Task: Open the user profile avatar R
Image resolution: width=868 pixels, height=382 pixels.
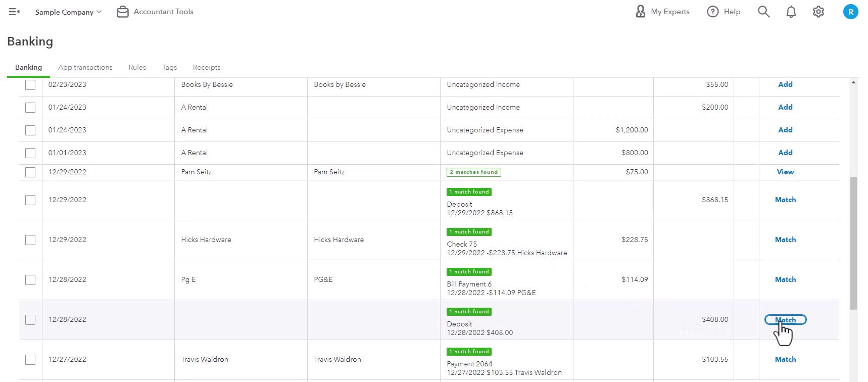Action: click(850, 12)
